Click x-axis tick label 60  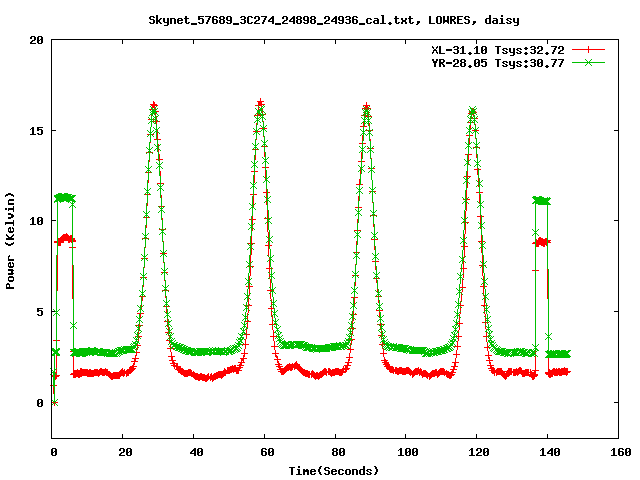point(267,452)
